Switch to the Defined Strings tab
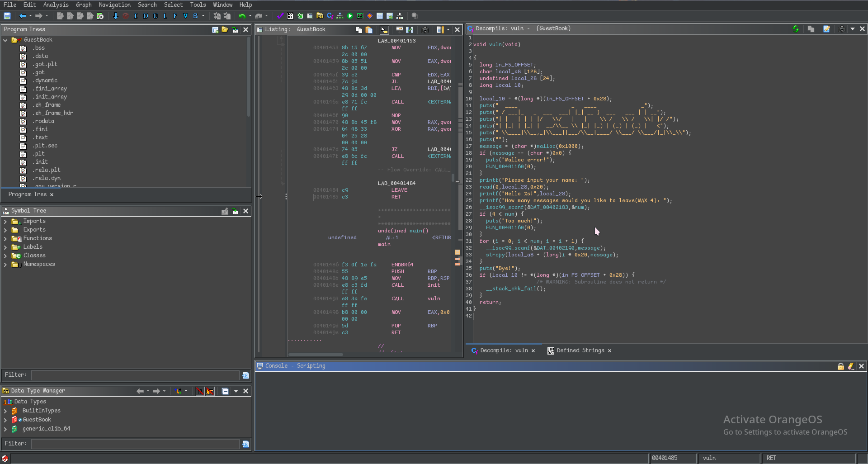 [x=580, y=350]
